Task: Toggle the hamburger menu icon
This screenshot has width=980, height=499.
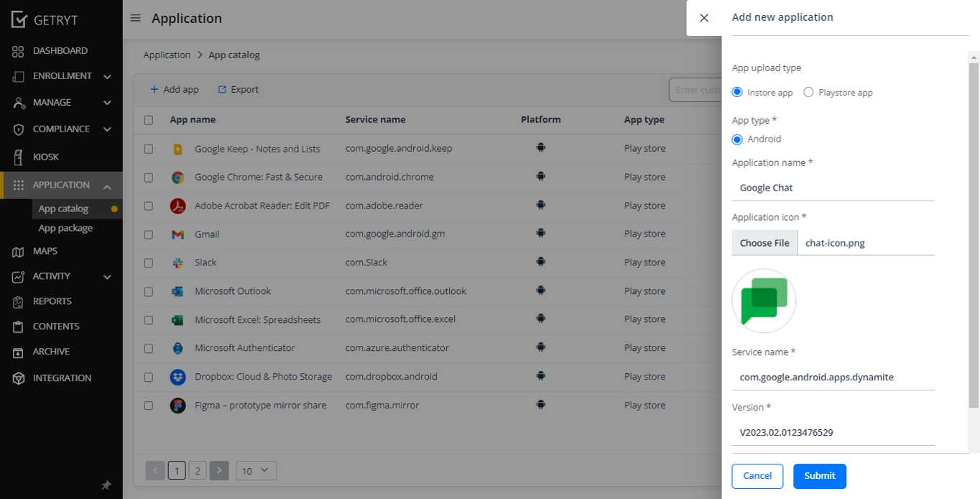Action: pyautogui.click(x=135, y=18)
